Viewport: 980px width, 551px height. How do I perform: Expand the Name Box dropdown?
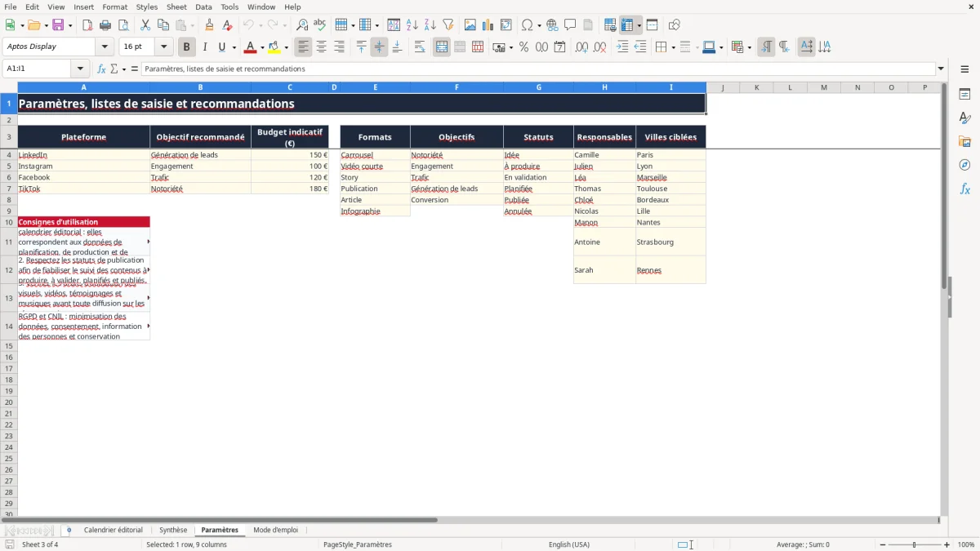(x=80, y=69)
